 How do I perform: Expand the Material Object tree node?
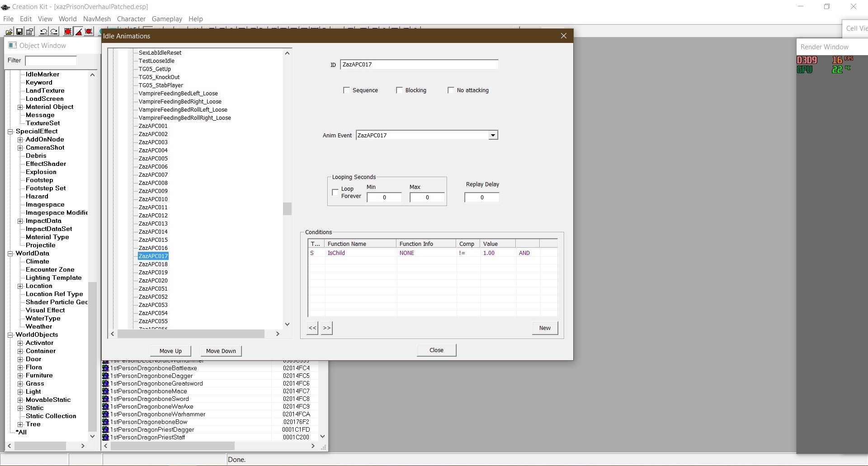click(x=20, y=107)
